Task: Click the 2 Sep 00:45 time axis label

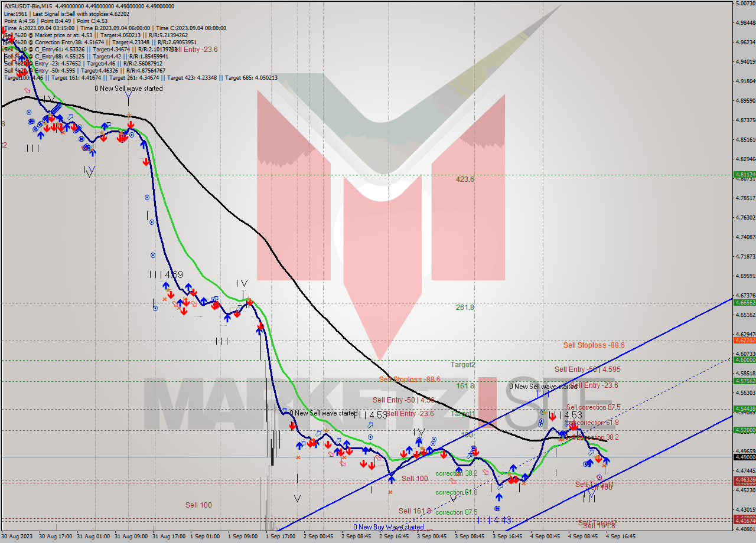Action: 318,537
